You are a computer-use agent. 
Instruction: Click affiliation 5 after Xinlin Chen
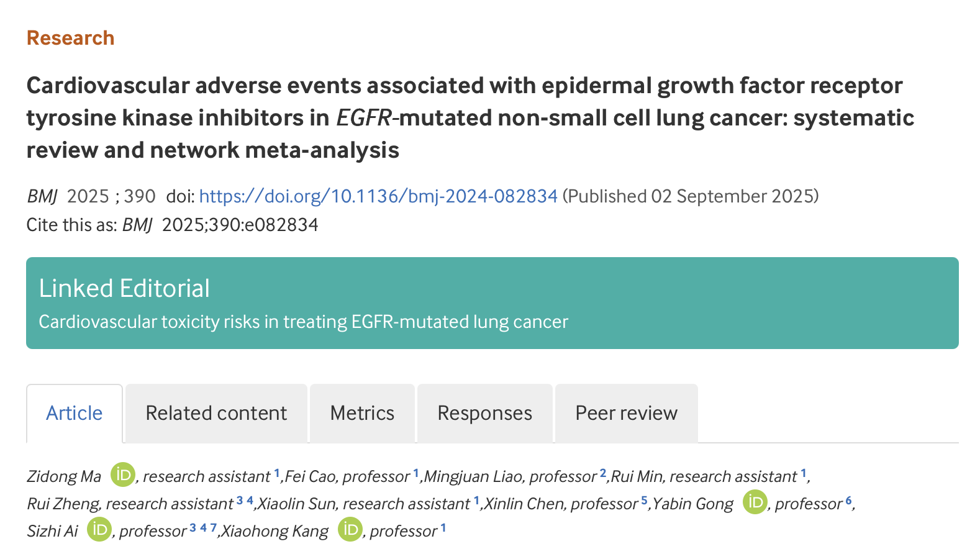644,500
